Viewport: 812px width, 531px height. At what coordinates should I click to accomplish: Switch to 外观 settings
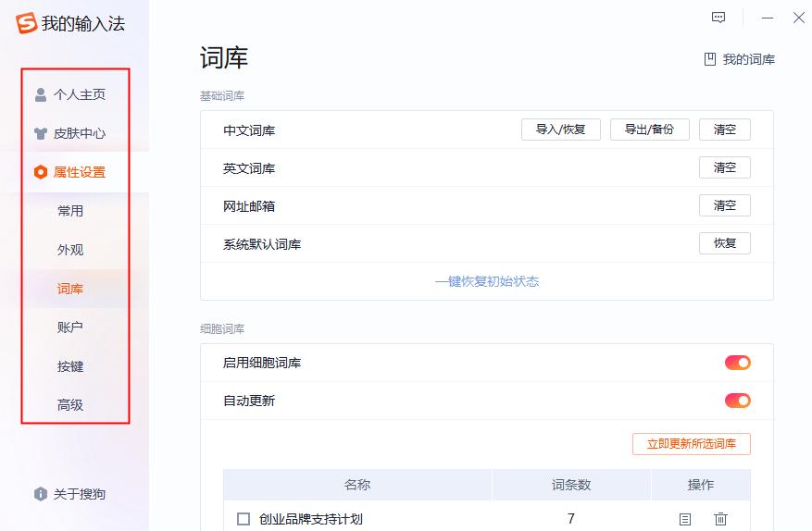(x=70, y=250)
